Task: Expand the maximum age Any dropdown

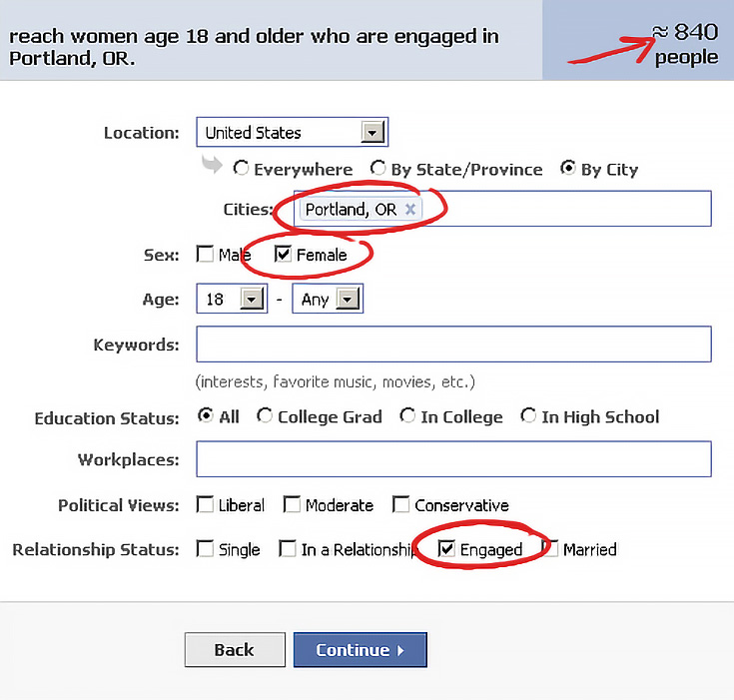Action: pos(348,299)
